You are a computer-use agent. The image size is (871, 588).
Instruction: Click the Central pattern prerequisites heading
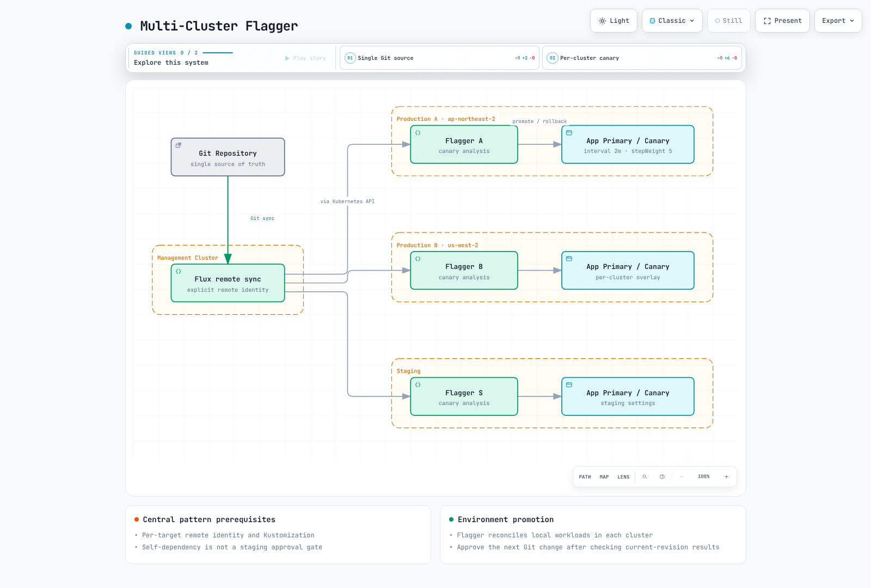(209, 519)
